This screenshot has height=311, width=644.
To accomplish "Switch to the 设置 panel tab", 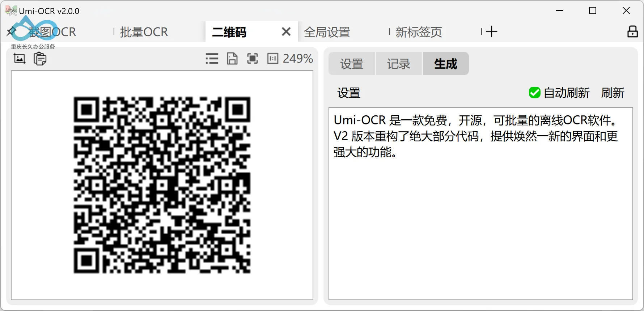I will point(352,64).
